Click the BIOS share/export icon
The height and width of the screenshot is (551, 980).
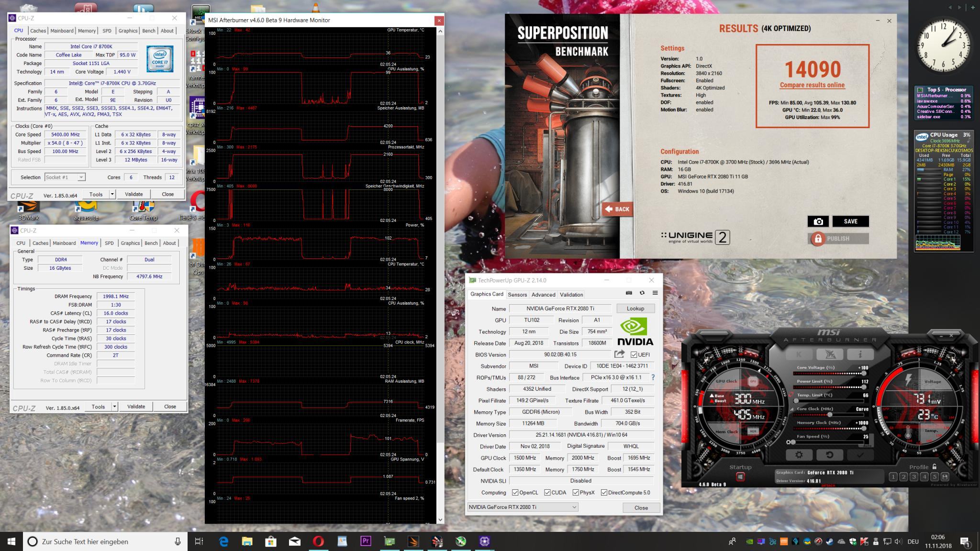(x=619, y=354)
